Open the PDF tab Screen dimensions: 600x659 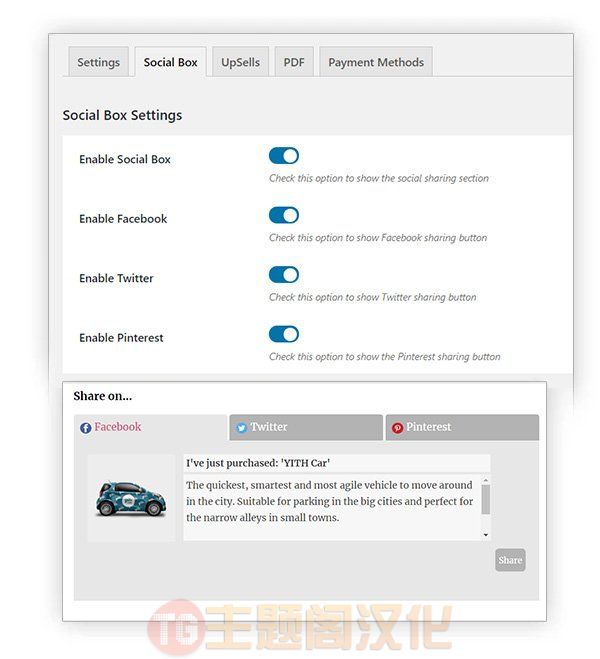coord(294,62)
